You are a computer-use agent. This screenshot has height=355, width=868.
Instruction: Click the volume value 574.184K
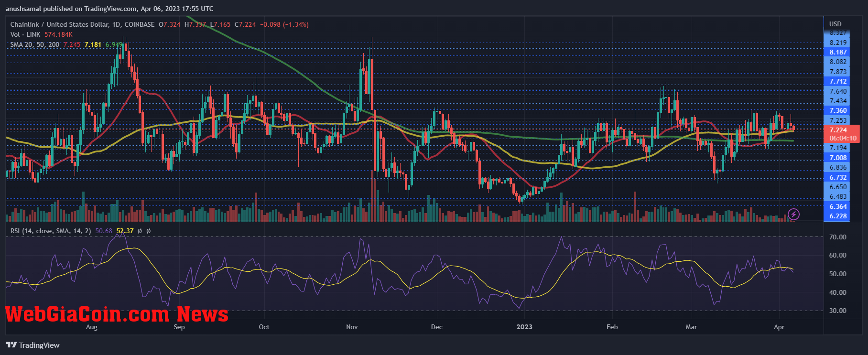pyautogui.click(x=58, y=34)
